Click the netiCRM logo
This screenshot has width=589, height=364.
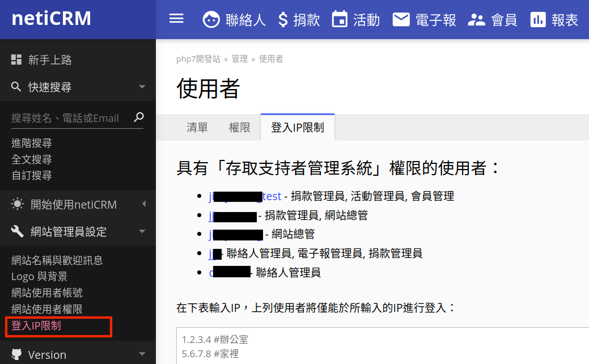[51, 18]
